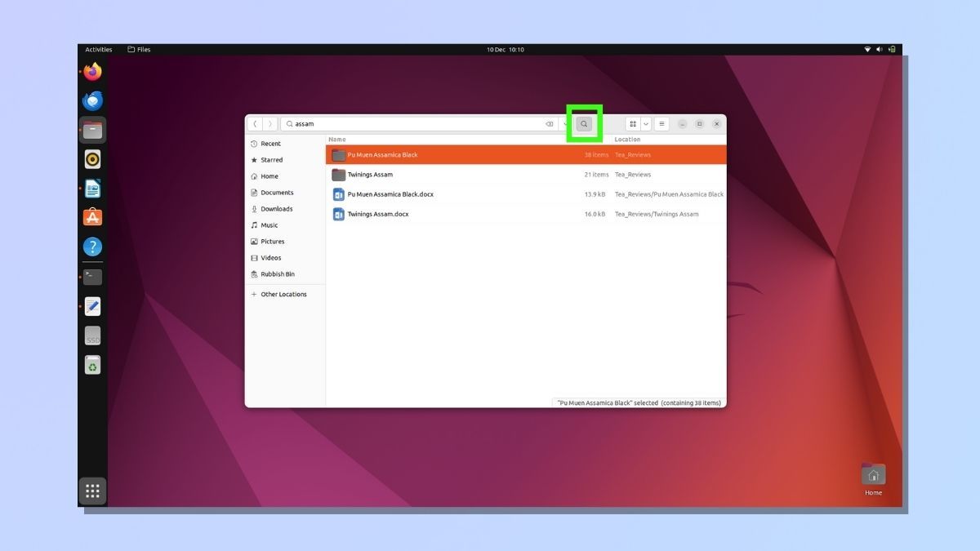Viewport: 980px width, 551px height.
Task: Select the Twinings Assam folder
Action: point(370,174)
